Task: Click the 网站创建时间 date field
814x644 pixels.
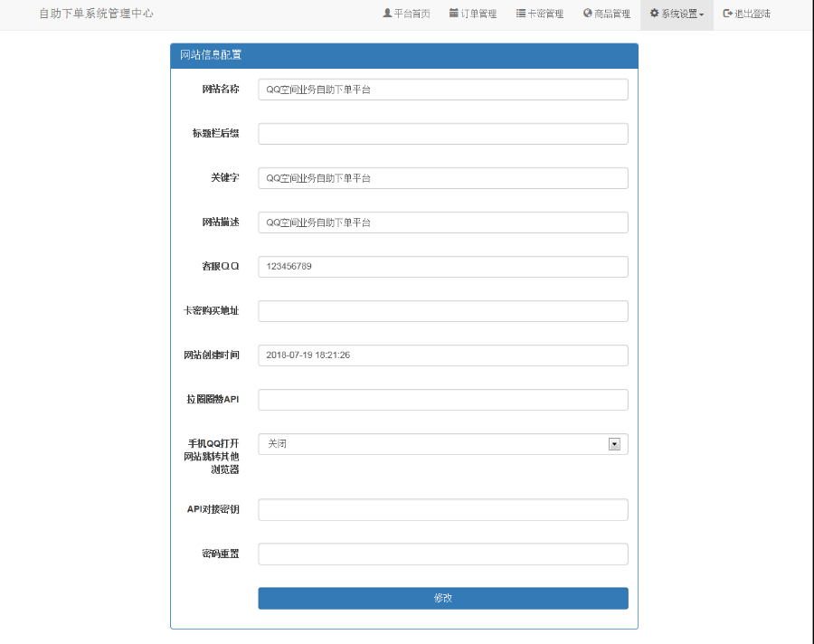Action: point(442,355)
